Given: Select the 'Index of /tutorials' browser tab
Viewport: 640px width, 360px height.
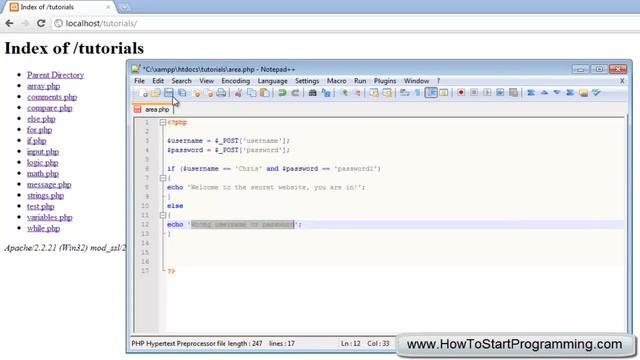Looking at the screenshot, I should (60, 7).
